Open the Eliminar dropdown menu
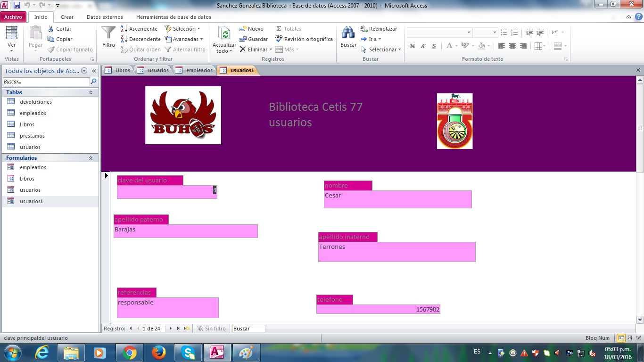644x362 pixels. coord(271,49)
